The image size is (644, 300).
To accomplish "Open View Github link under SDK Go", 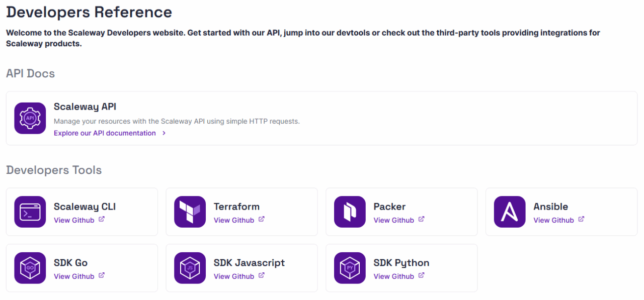I will 74,276.
